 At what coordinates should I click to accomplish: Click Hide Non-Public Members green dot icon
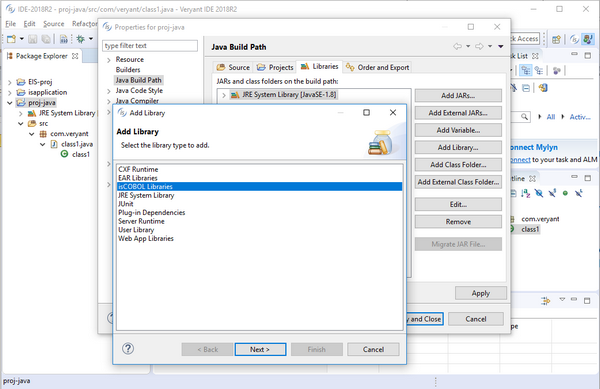(x=565, y=194)
